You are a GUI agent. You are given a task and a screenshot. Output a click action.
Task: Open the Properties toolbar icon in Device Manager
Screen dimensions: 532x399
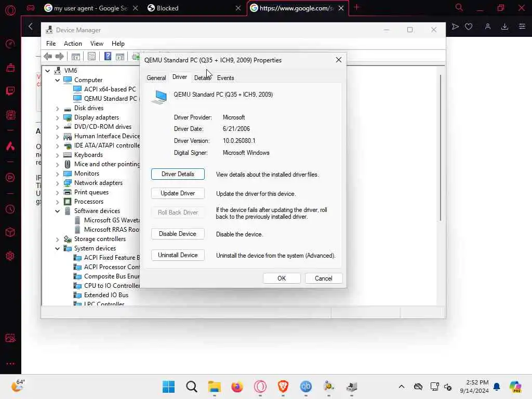tap(91, 56)
